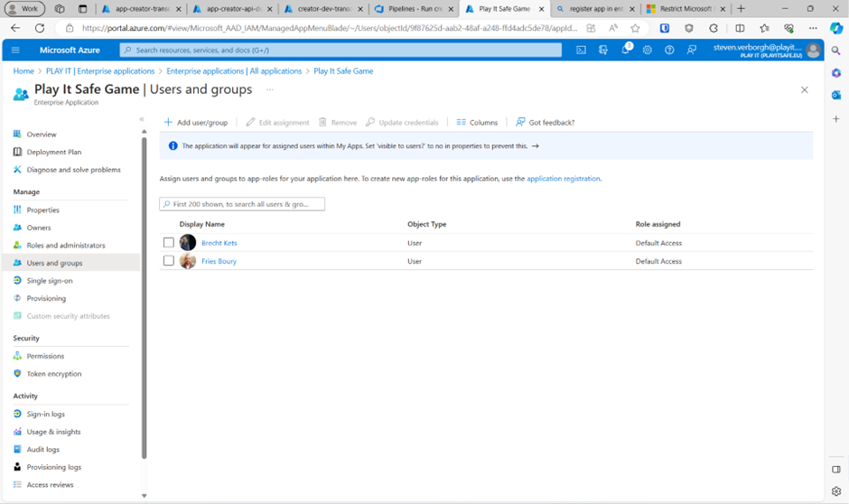Open the Columns selector
This screenshot has width=849, height=504.
tap(477, 122)
